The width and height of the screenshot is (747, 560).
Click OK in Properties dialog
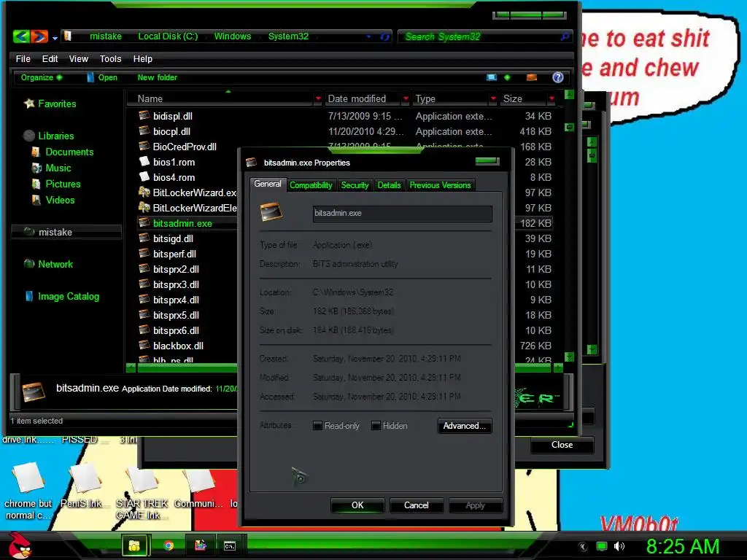pos(357,505)
